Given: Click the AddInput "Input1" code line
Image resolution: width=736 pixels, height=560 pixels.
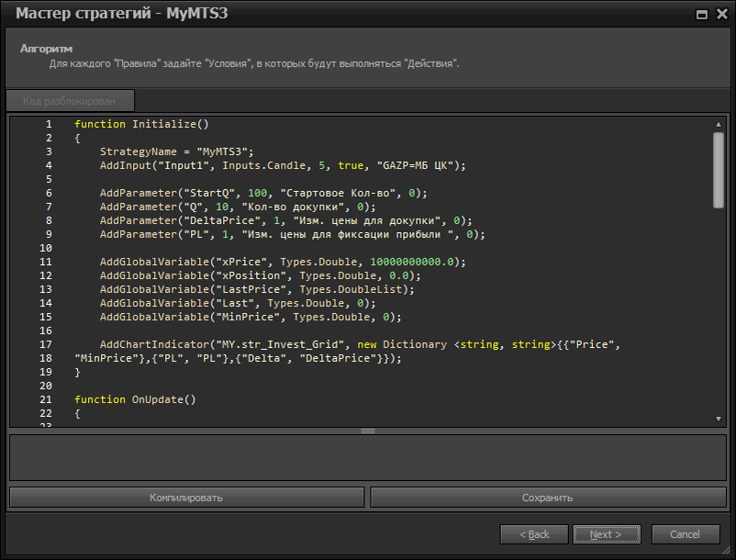Looking at the screenshot, I should (283, 165).
